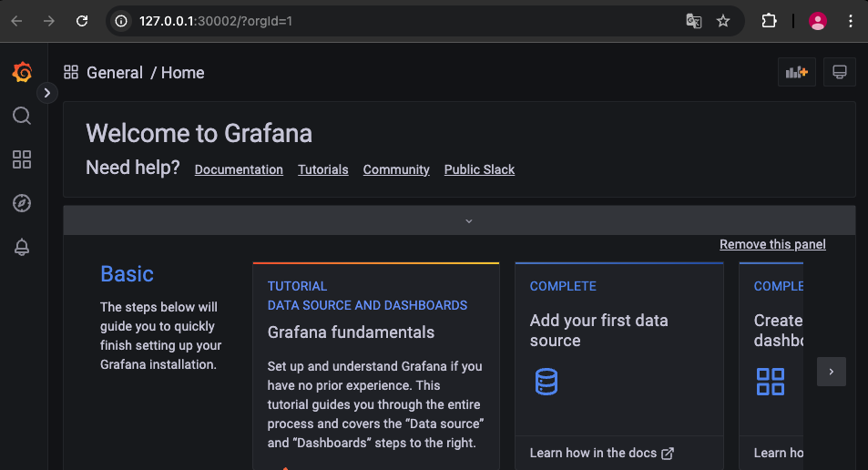Click the COMPLETE label on data source card
This screenshot has height=470, width=868.
[563, 286]
